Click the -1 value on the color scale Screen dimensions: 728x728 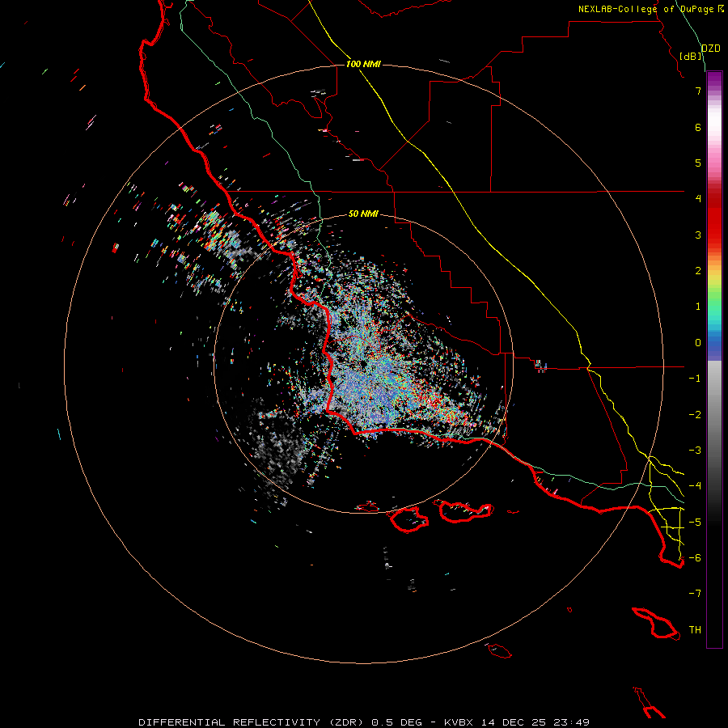695,379
